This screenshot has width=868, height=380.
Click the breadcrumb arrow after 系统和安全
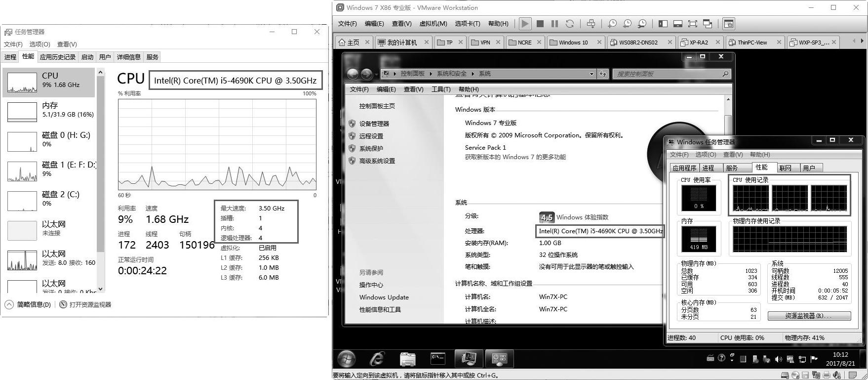coord(473,74)
